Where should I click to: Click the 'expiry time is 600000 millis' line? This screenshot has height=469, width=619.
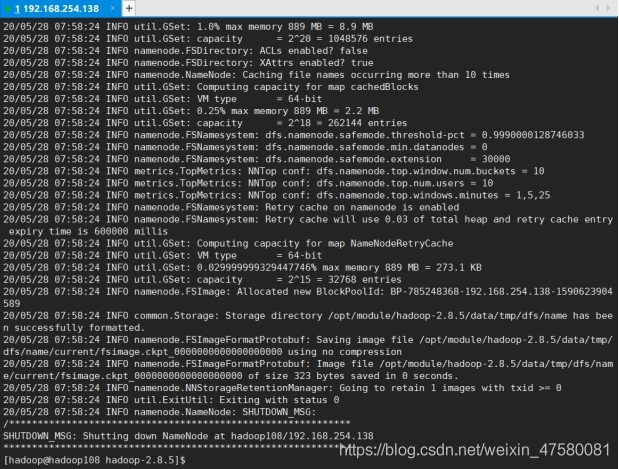88,231
